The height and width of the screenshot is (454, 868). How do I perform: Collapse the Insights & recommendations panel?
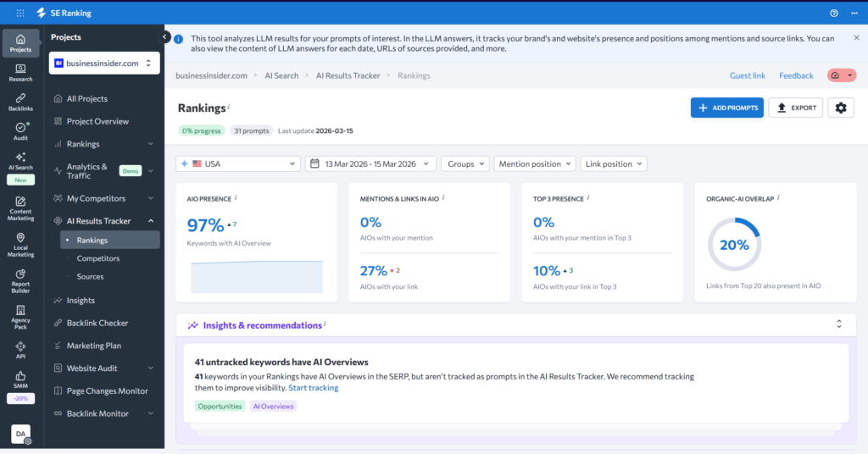[x=838, y=324]
